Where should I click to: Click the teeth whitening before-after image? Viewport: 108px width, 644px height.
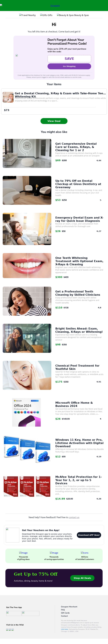click(27, 265)
